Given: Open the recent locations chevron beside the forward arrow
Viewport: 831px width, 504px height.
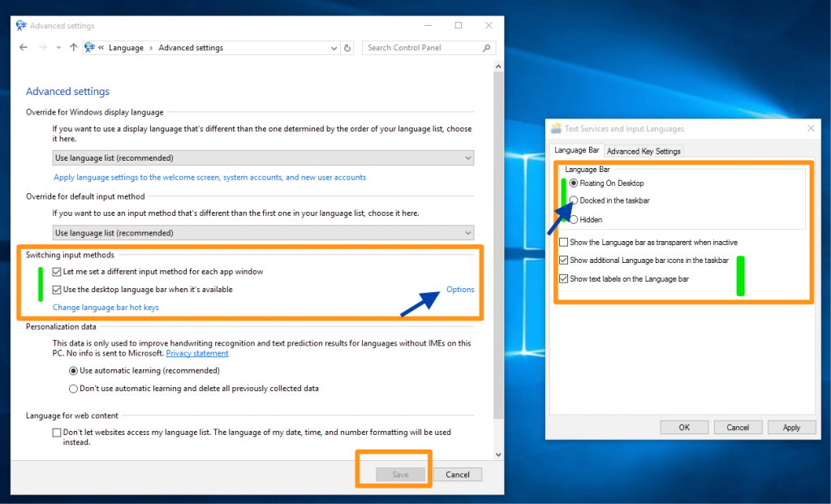Looking at the screenshot, I should (58, 48).
